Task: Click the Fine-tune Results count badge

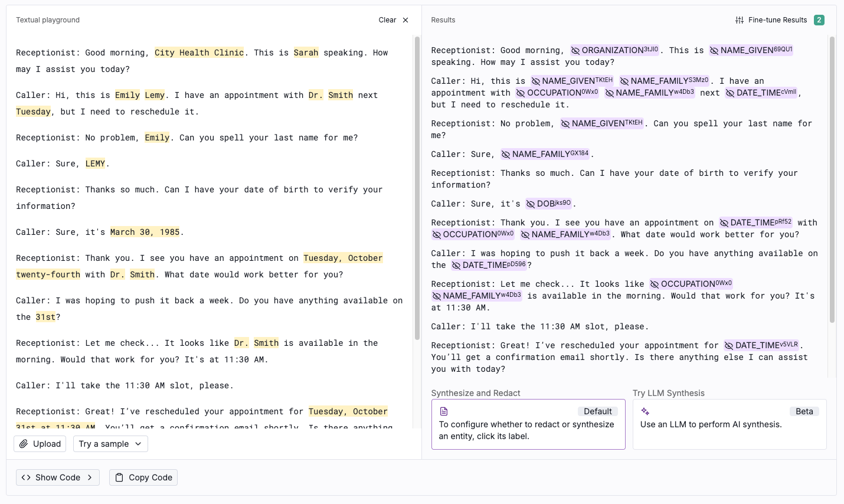Action: click(819, 20)
